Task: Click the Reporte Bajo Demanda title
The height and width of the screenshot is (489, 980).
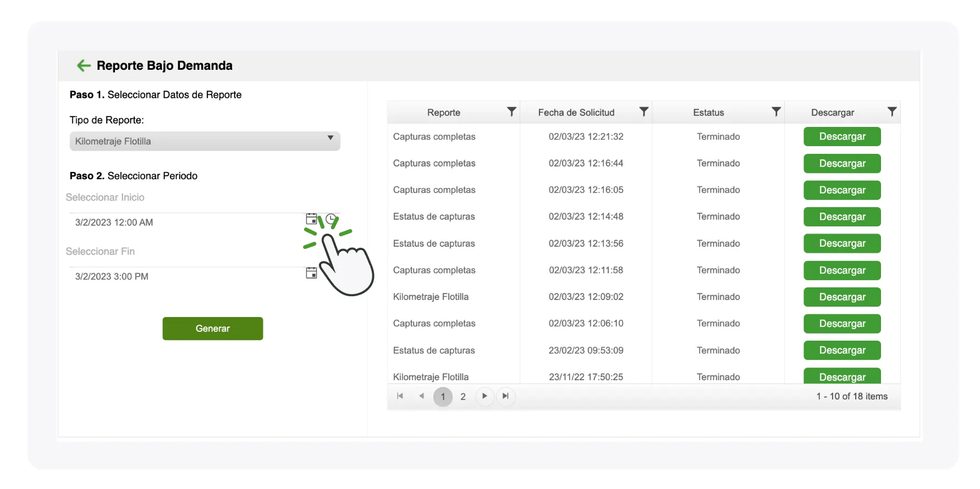Action: click(x=164, y=65)
